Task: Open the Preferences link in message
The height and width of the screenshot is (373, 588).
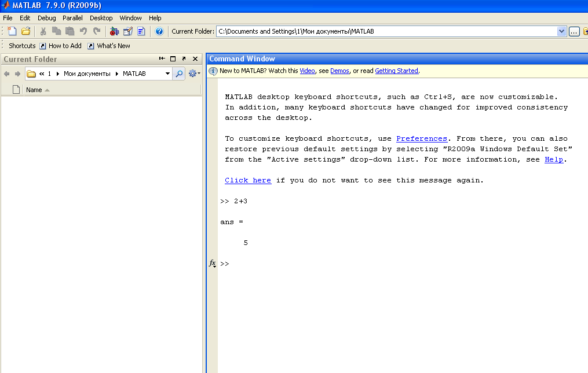Action: 422,138
